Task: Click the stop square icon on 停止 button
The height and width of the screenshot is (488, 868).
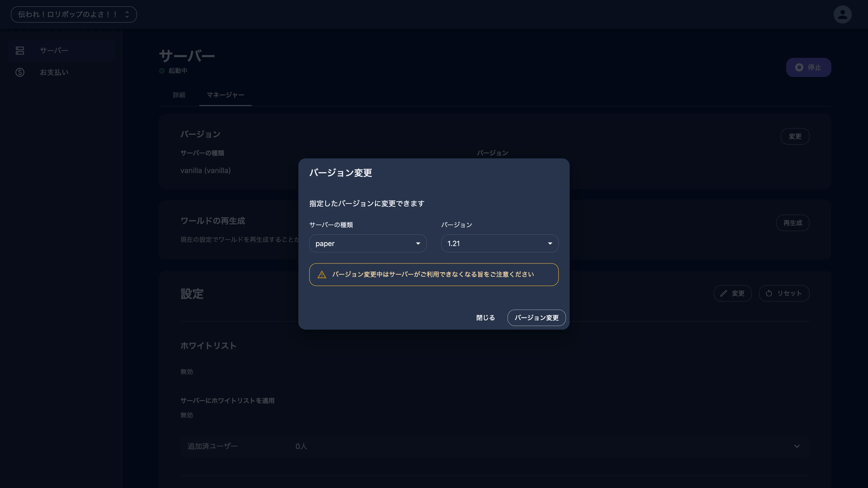Action: click(799, 67)
